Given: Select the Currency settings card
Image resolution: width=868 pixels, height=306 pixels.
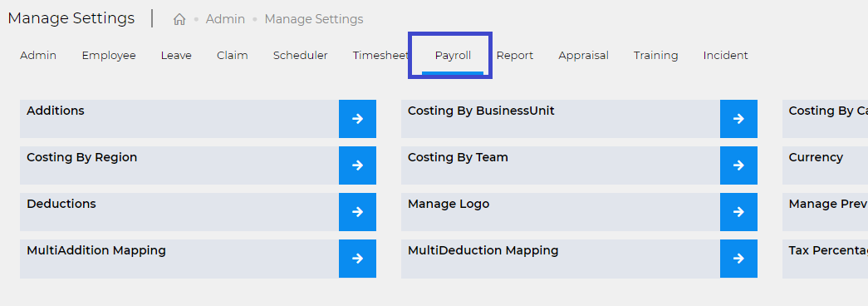Looking at the screenshot, I should pyautogui.click(x=825, y=165).
